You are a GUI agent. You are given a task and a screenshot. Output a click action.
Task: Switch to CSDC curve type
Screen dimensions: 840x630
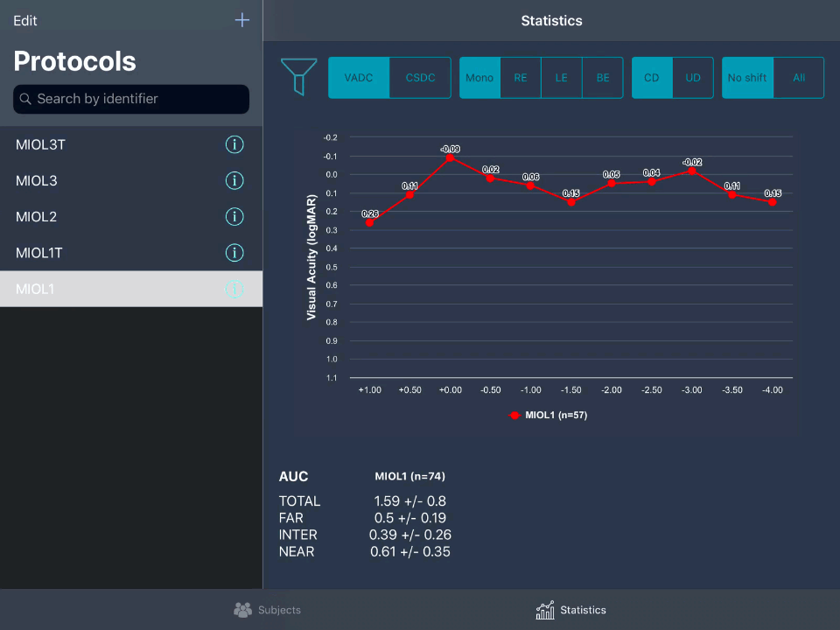click(420, 78)
